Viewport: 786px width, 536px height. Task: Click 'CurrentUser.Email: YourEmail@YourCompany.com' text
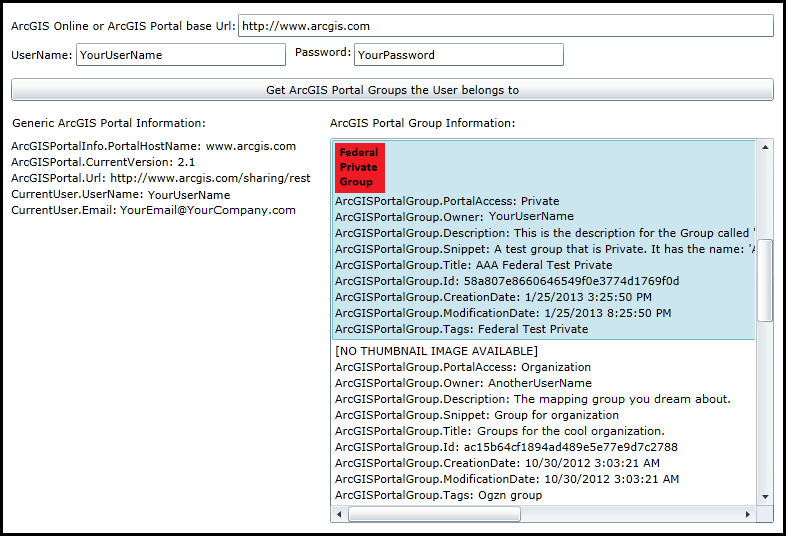coord(153,211)
